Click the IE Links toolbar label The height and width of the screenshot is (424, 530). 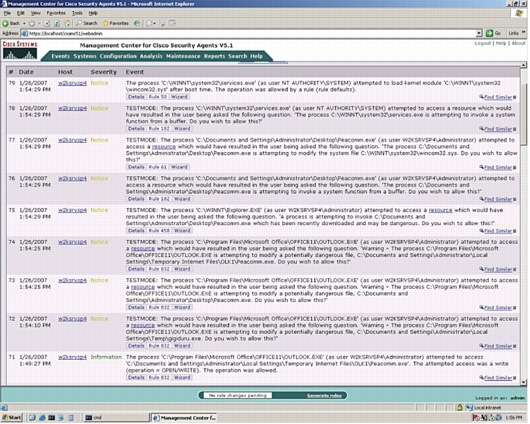pyautogui.click(x=513, y=33)
